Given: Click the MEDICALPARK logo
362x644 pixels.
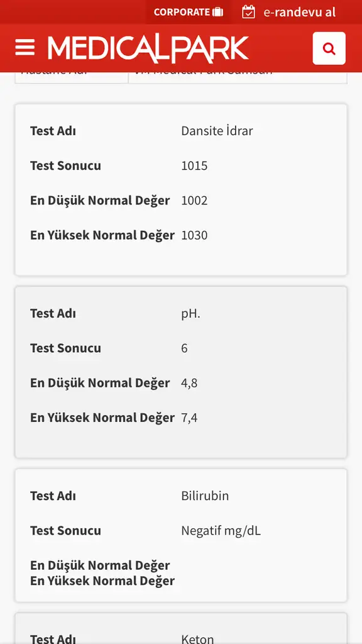Looking at the screenshot, I should (148, 49).
